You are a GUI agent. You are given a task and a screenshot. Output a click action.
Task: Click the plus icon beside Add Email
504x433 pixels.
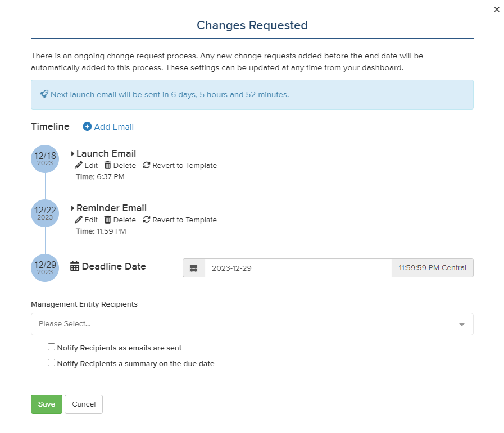(87, 127)
